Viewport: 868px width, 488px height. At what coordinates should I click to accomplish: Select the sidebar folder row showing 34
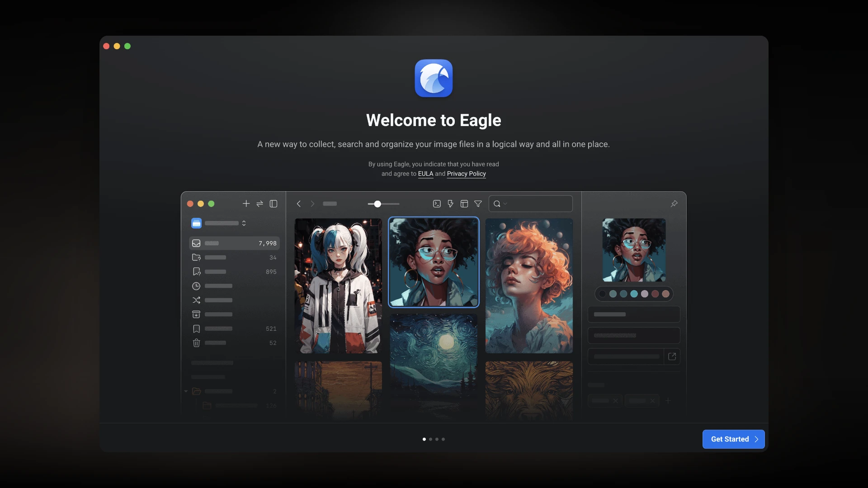point(234,258)
